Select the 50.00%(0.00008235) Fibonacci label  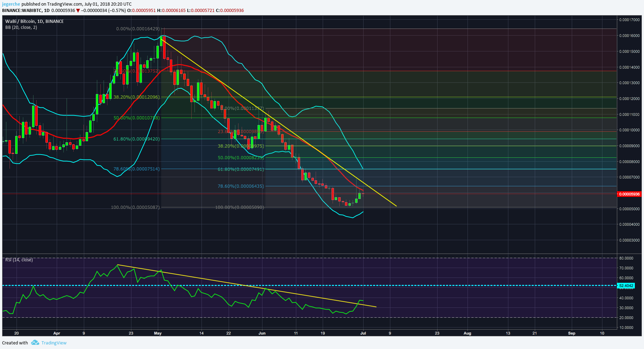point(241,158)
